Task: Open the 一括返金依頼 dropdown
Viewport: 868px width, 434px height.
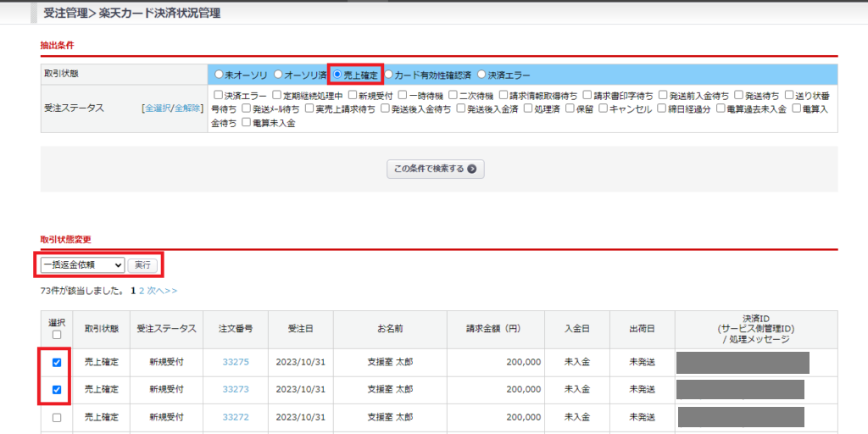Action: (82, 265)
